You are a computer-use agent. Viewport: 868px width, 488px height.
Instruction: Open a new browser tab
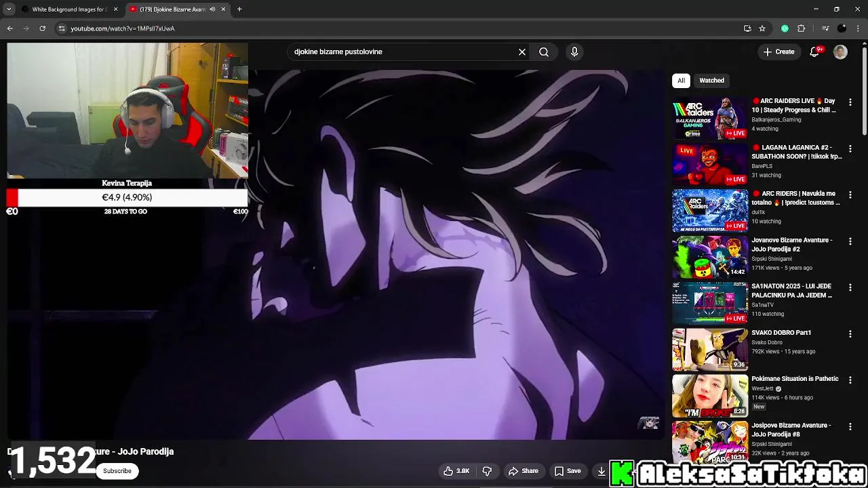(239, 9)
